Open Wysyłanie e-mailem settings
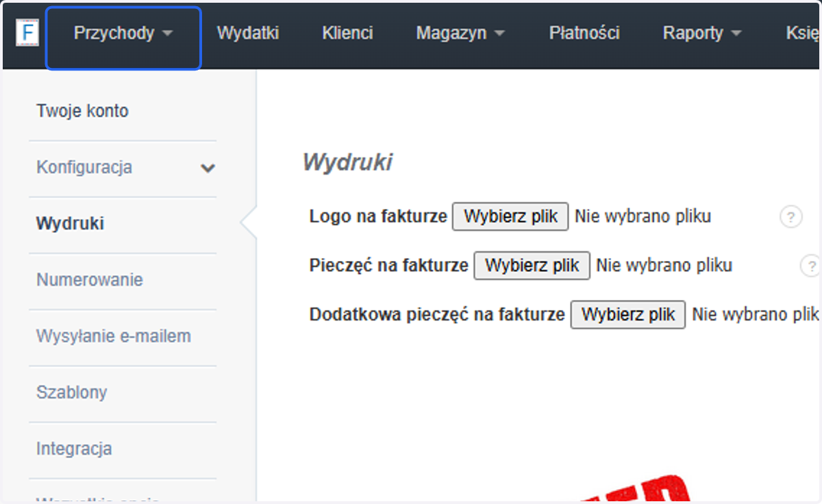 coord(114,336)
